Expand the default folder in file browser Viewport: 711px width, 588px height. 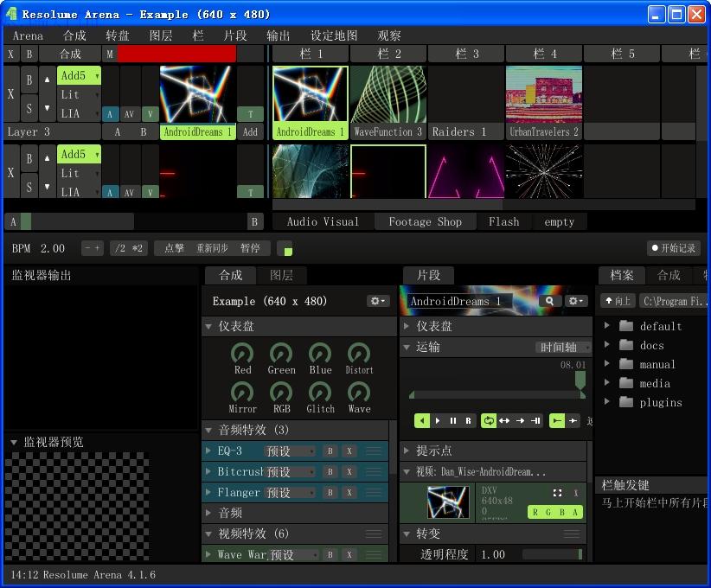coord(607,326)
